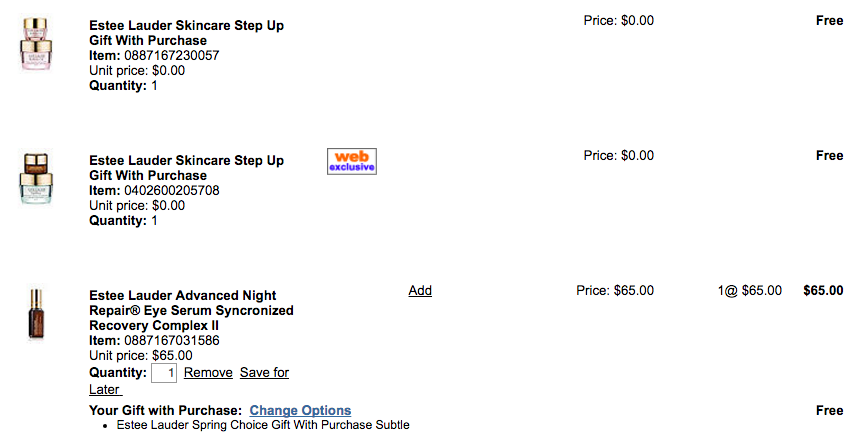
Task: Click the Unit price $65.00 text
Action: click(141, 356)
